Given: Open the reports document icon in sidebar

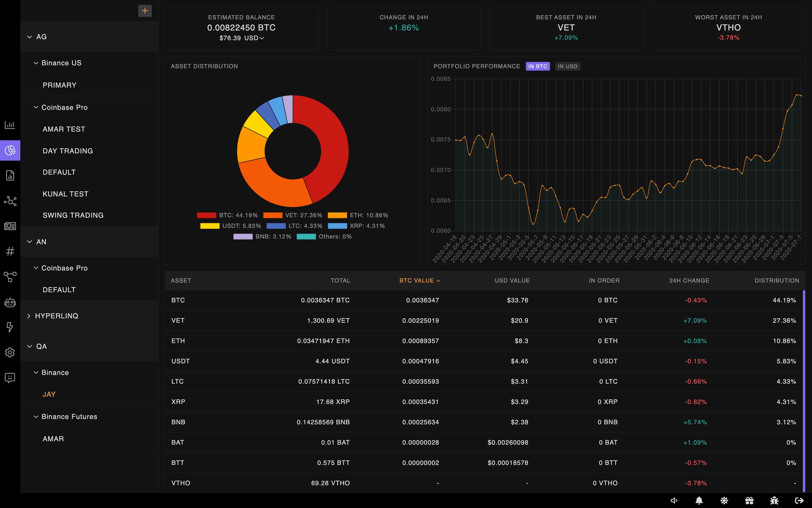Looking at the screenshot, I should pyautogui.click(x=10, y=175).
